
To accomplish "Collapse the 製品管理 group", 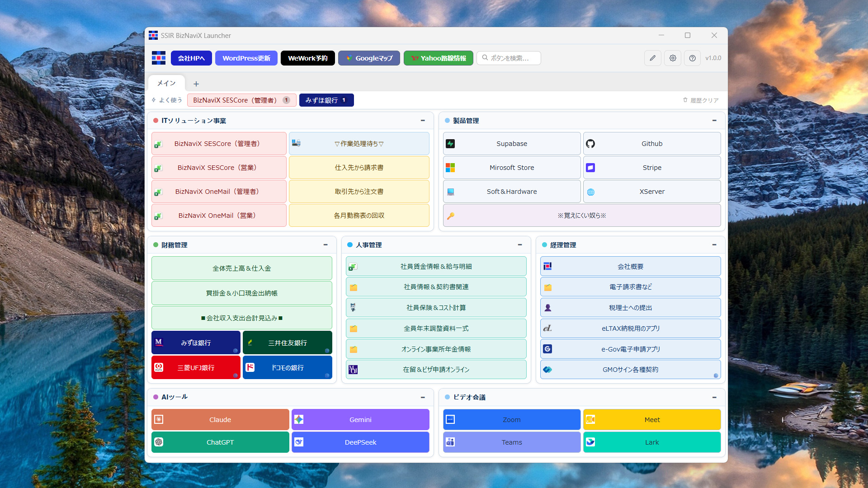I will point(714,121).
